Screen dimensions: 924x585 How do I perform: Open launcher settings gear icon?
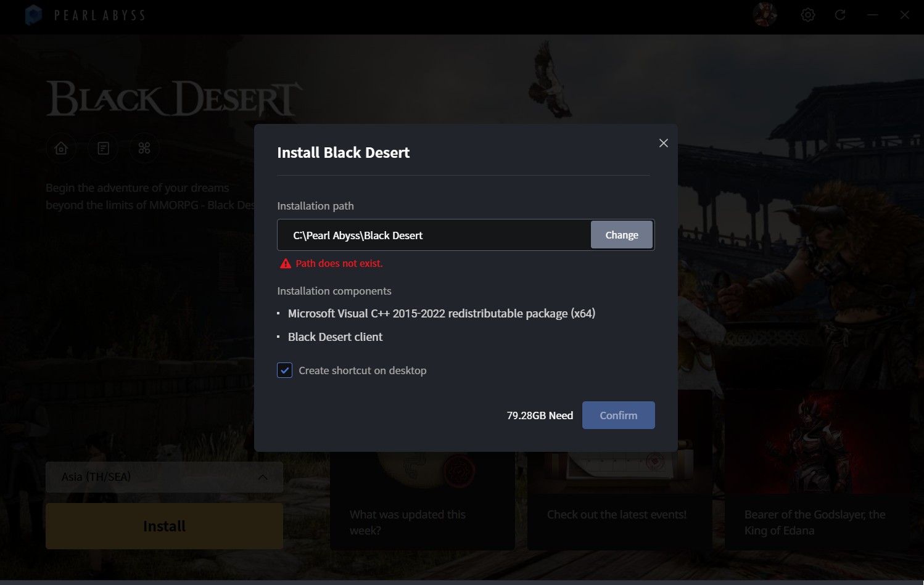807,15
